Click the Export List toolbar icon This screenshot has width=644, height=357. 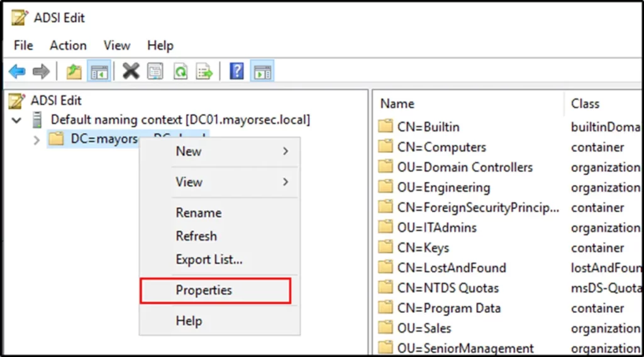click(204, 72)
